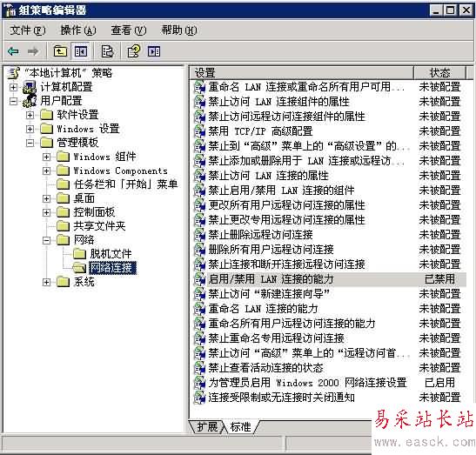Click the Show/Hide action pane toolbar icon
The image size is (476, 455).
click(154, 51)
